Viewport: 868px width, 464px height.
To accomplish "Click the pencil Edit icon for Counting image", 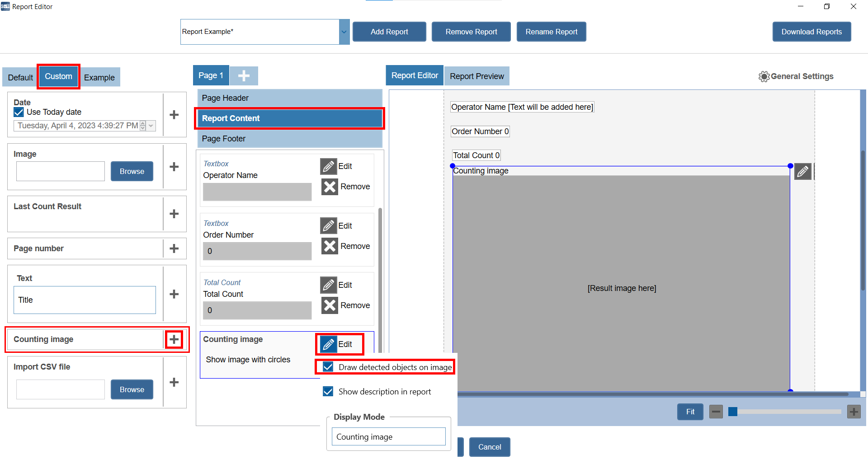I will (x=329, y=344).
